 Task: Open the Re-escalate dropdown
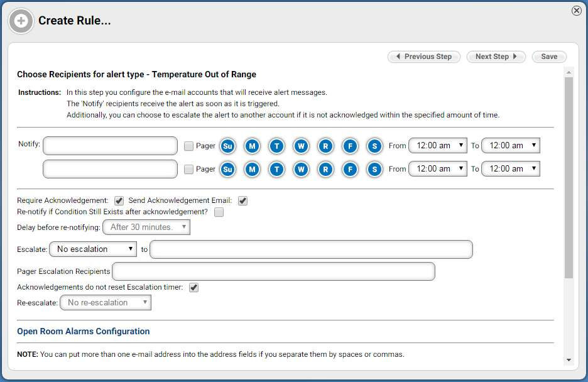coord(106,303)
